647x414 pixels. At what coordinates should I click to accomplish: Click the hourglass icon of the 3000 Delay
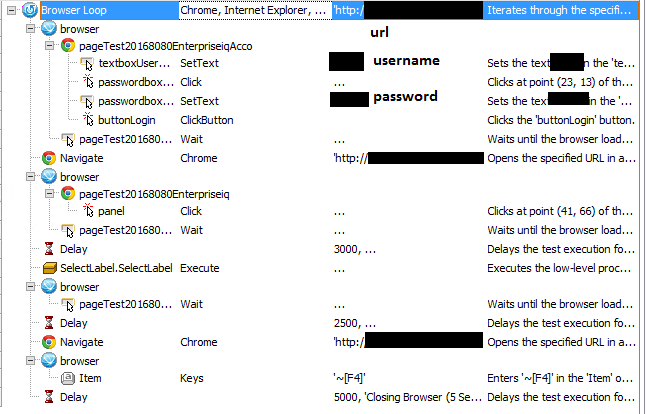tap(49, 249)
